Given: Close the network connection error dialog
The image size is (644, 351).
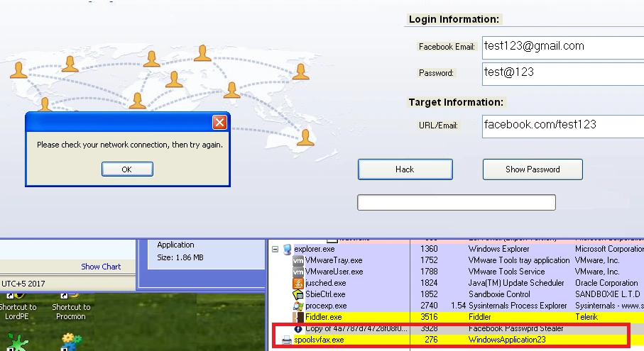Looking at the screenshot, I should click(x=219, y=122).
